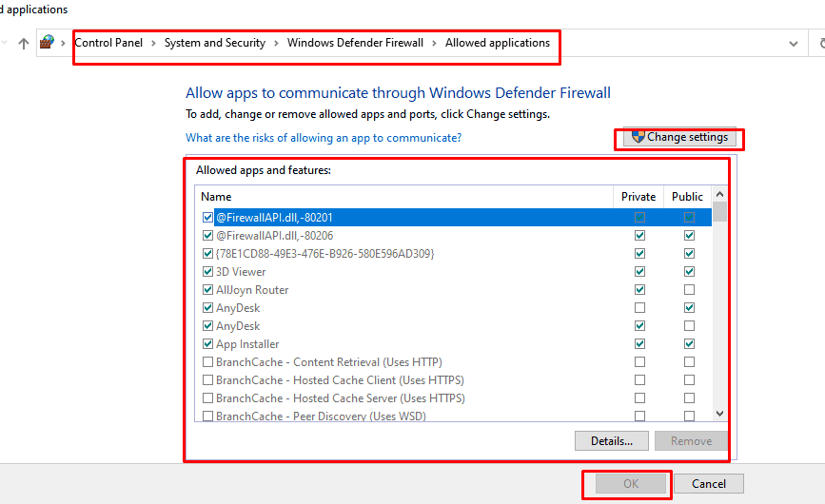Click list scrollbar down arrow
The height and width of the screenshot is (504, 825).
point(719,414)
